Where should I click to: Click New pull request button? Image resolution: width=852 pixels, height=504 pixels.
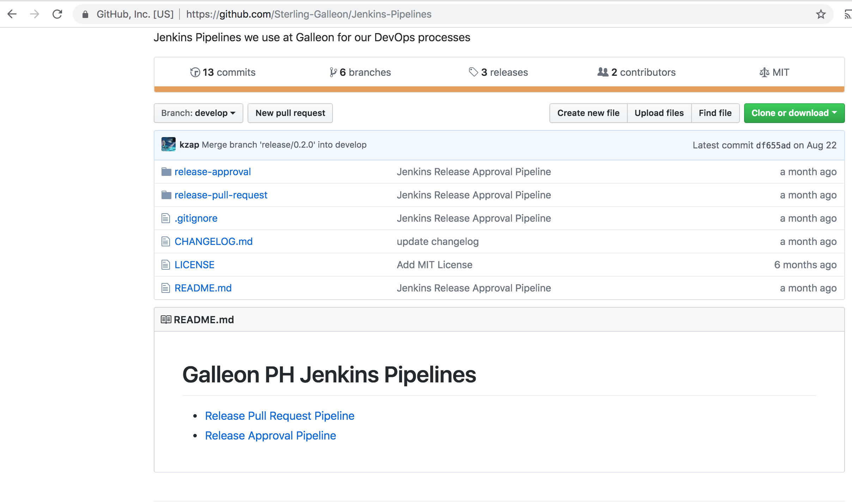click(x=290, y=113)
